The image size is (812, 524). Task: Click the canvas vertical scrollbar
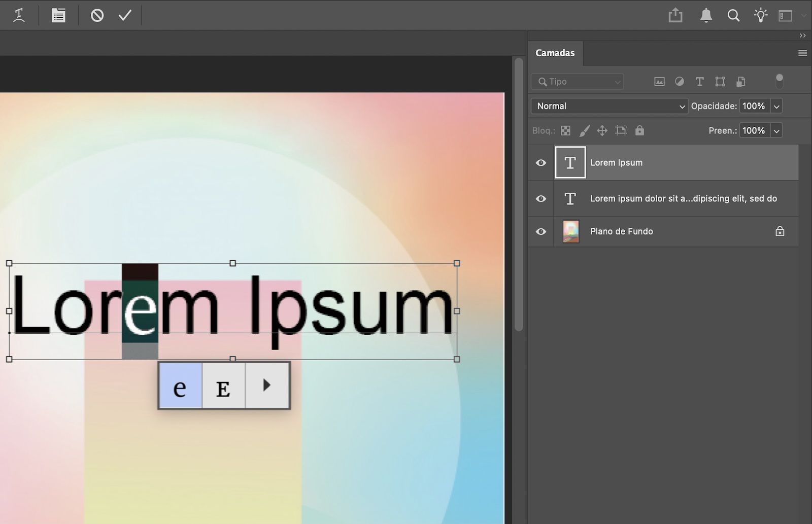pos(519,194)
